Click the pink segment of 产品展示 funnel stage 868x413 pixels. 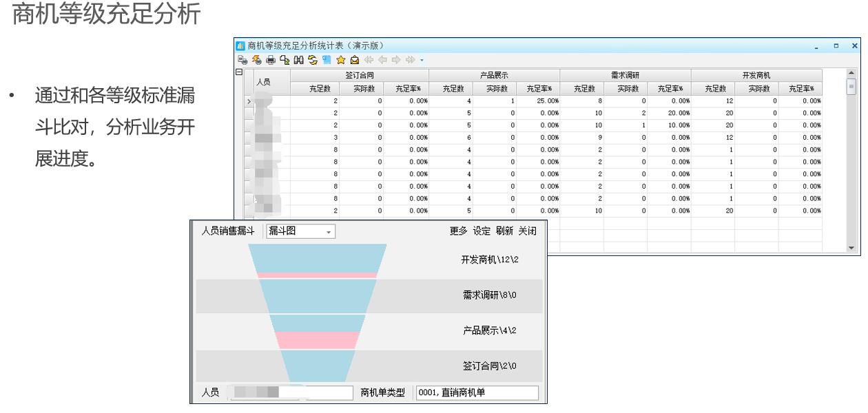pyautogui.click(x=317, y=340)
